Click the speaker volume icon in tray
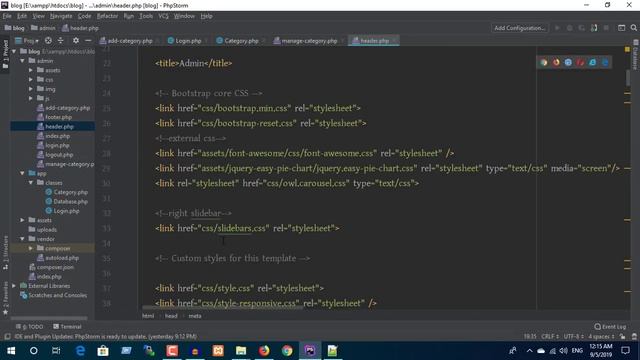Viewport: 640px width, 360px height. coord(564,351)
